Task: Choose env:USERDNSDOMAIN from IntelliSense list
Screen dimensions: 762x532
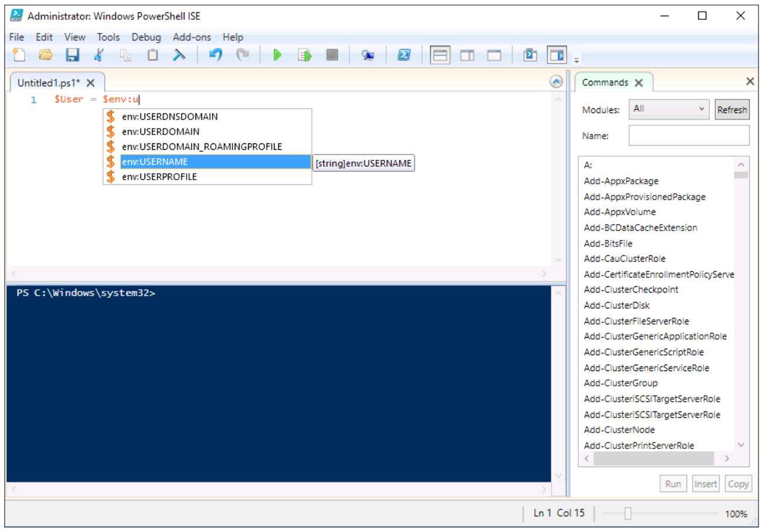Action: [x=207, y=116]
